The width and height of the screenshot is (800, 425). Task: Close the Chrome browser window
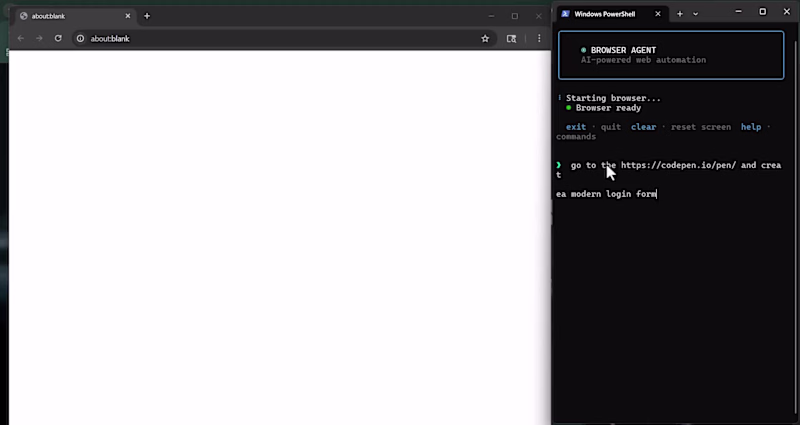[x=539, y=16]
